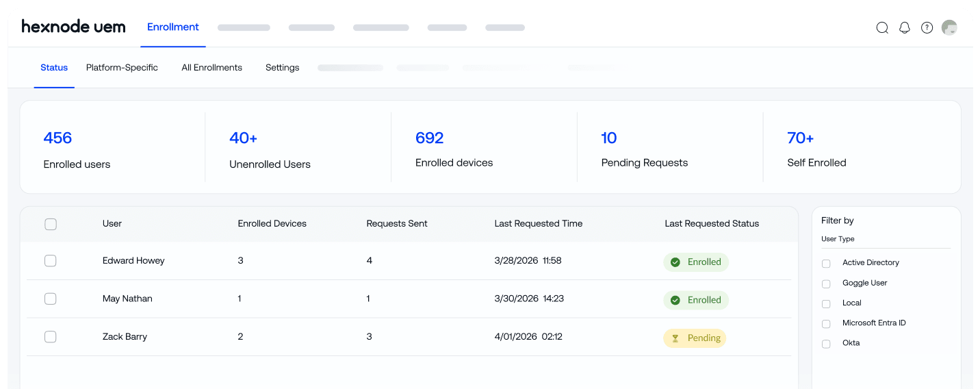This screenshot has height=389, width=980.
Task: Tick the select-all checkbox in table header
Action: tap(51, 224)
